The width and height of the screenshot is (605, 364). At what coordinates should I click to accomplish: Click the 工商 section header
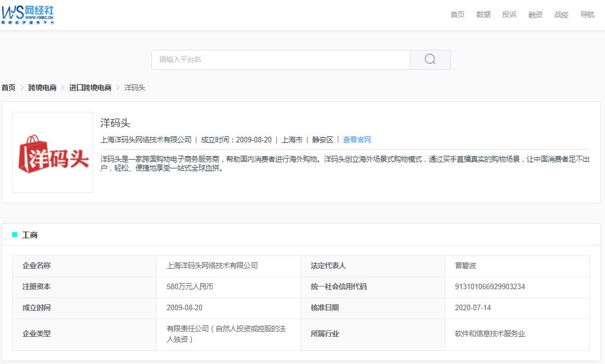[31, 235]
